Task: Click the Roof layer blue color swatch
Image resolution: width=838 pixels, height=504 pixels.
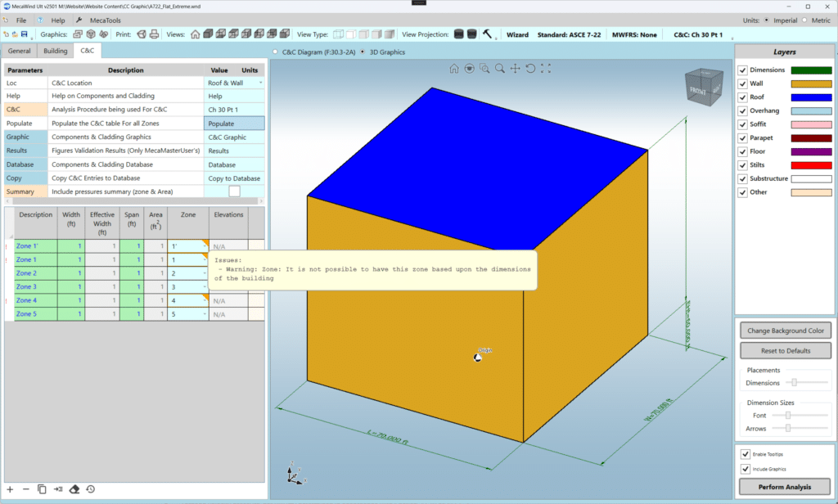Action: 811,97
